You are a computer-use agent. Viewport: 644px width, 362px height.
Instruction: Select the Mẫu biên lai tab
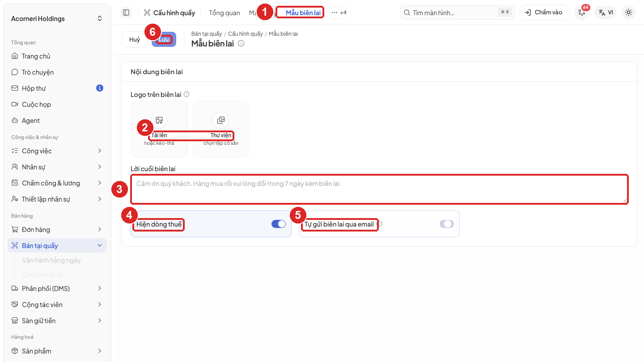pyautogui.click(x=303, y=13)
